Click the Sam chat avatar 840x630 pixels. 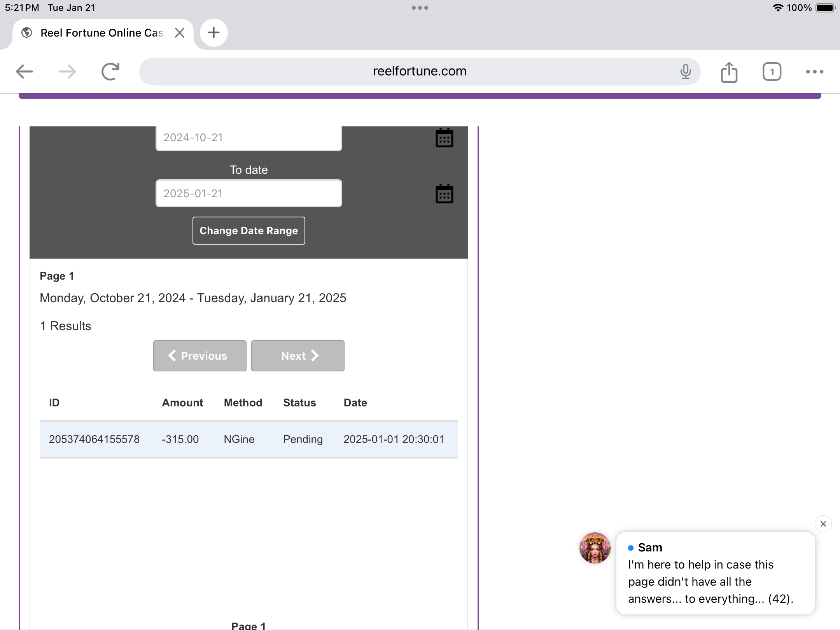(x=595, y=548)
